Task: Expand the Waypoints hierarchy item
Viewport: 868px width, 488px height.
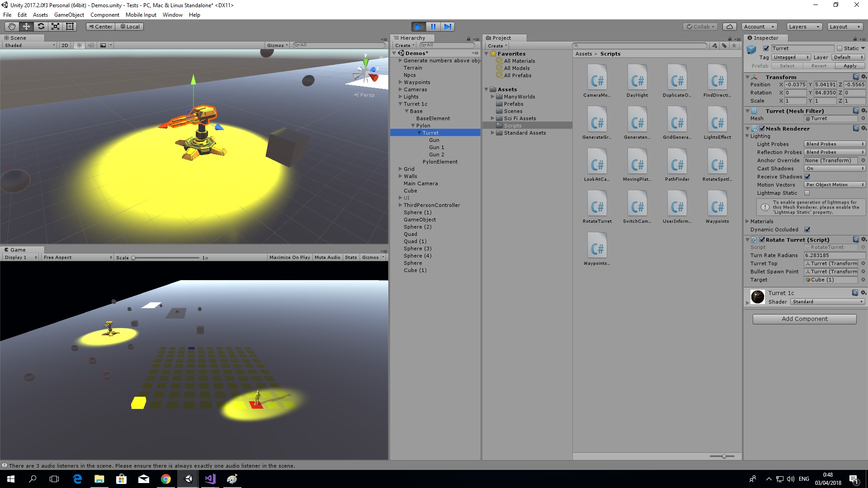Action: click(x=401, y=82)
